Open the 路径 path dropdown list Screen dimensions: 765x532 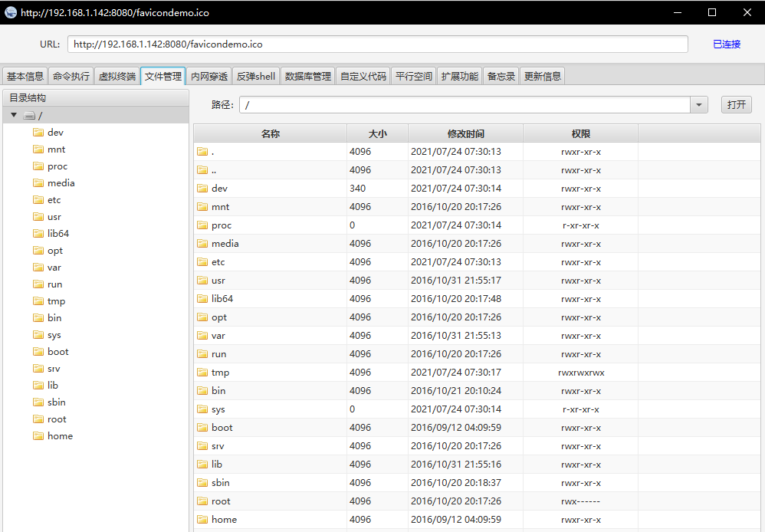(x=698, y=104)
